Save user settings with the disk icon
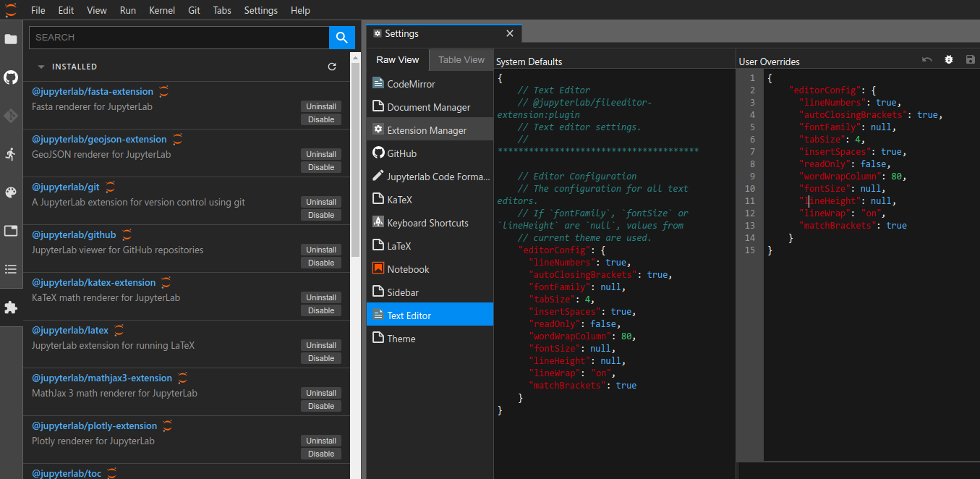The height and width of the screenshot is (479, 980). tap(971, 60)
